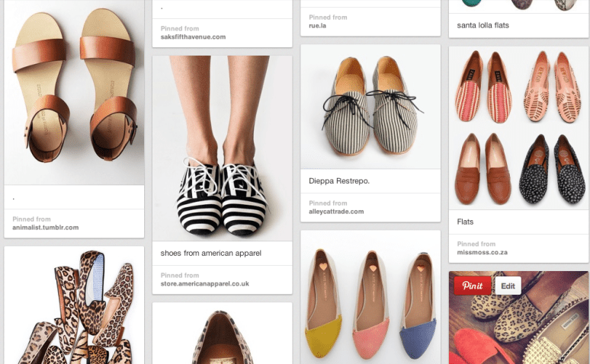Click the 'Dieppa Restrepo.' caption
This screenshot has height=364, width=590.
pos(339,181)
